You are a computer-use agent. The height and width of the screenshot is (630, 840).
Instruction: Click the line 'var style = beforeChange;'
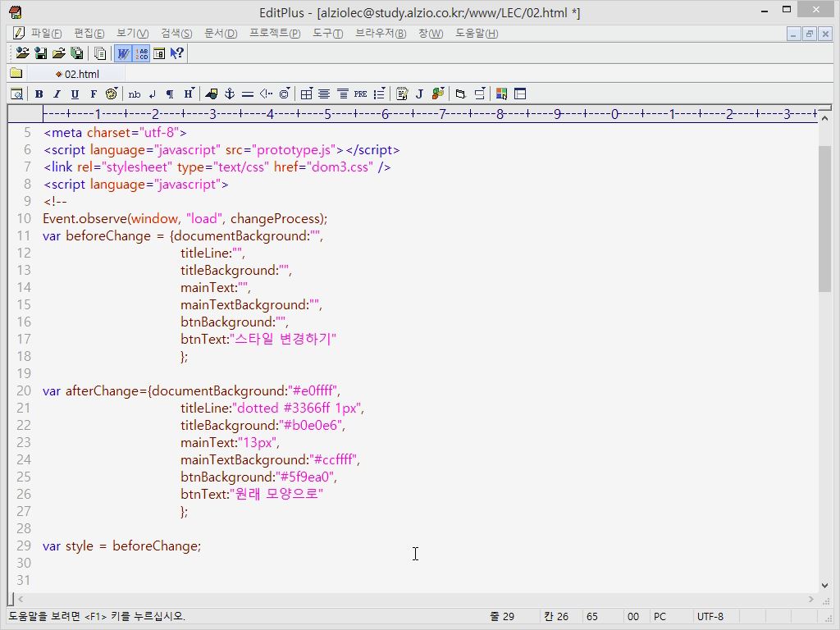coord(121,546)
